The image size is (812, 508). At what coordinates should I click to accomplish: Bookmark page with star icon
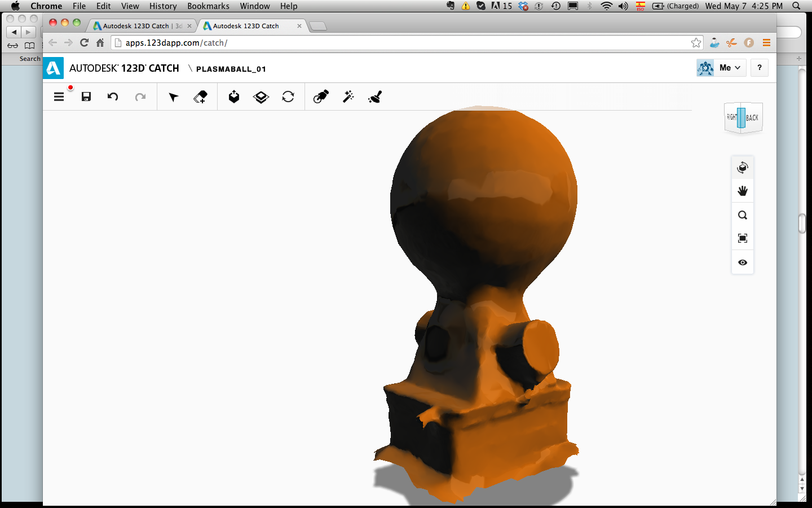tap(696, 43)
